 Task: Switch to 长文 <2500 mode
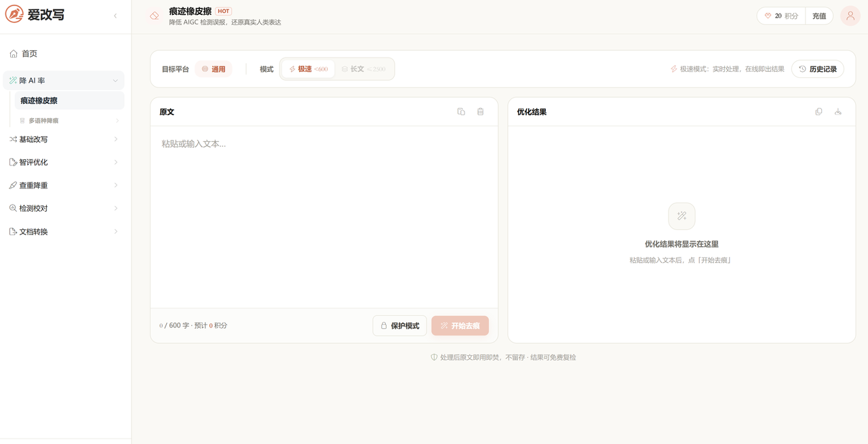coord(363,69)
